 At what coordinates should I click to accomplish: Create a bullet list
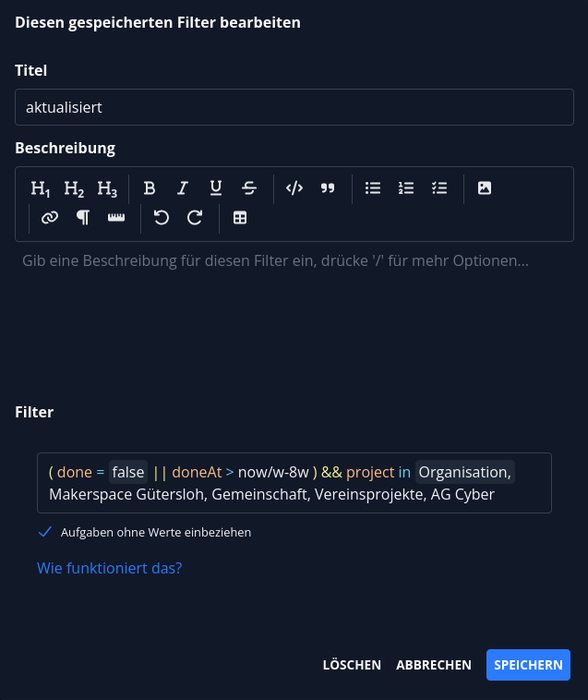point(373,188)
